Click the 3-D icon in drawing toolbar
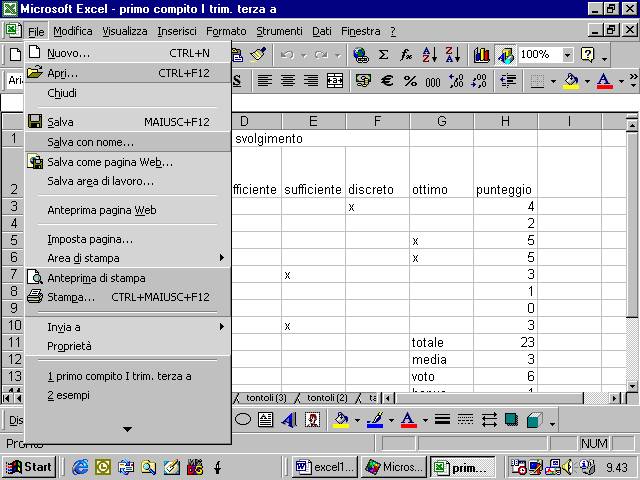Screen dimensions: 640x480 [534, 420]
